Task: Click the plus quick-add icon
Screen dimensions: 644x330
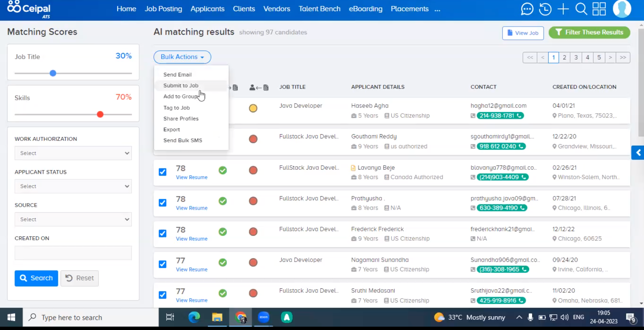Action: [x=563, y=9]
